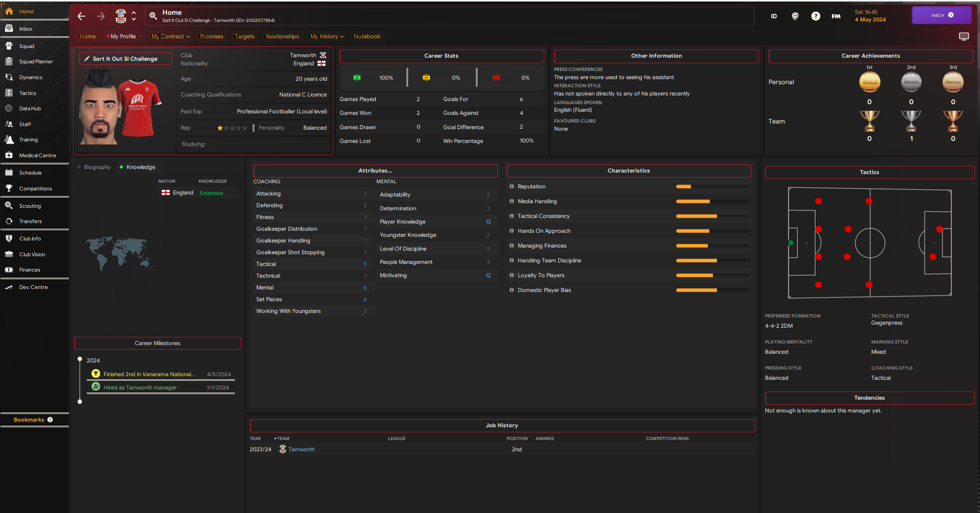Open Competitions trophy icon in sidebar
The height and width of the screenshot is (513, 980).
(x=9, y=188)
